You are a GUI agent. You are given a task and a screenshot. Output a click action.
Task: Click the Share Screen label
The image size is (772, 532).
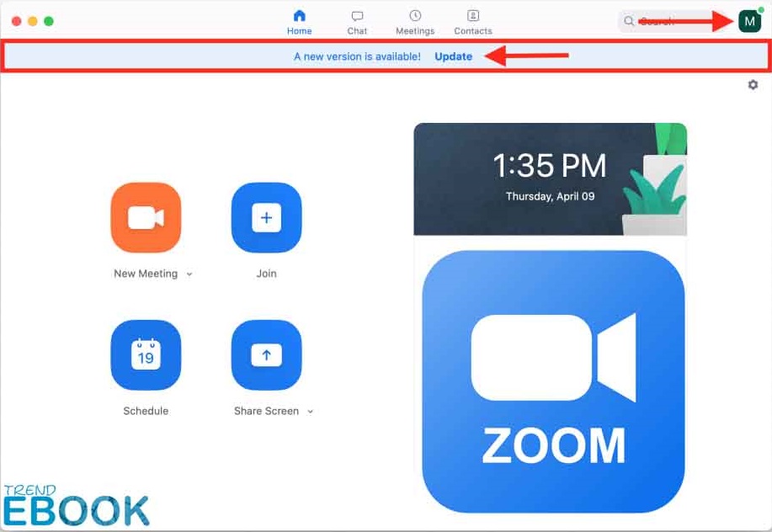tap(266, 411)
